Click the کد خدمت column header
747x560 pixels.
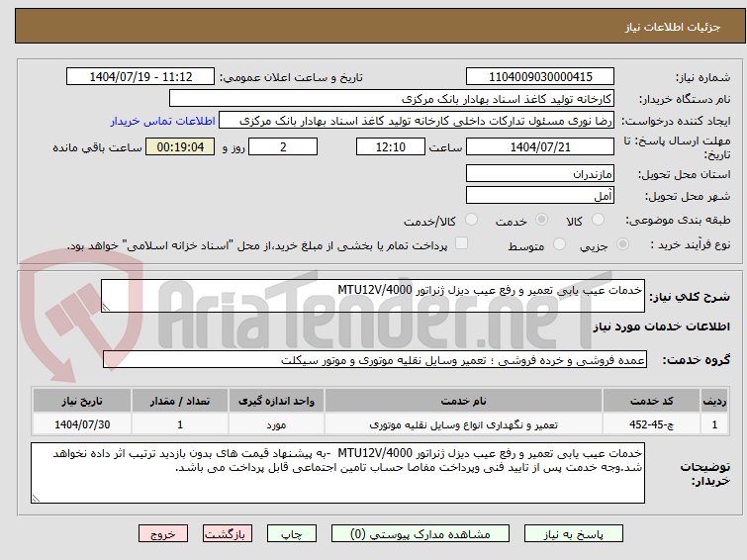pyautogui.click(x=651, y=401)
